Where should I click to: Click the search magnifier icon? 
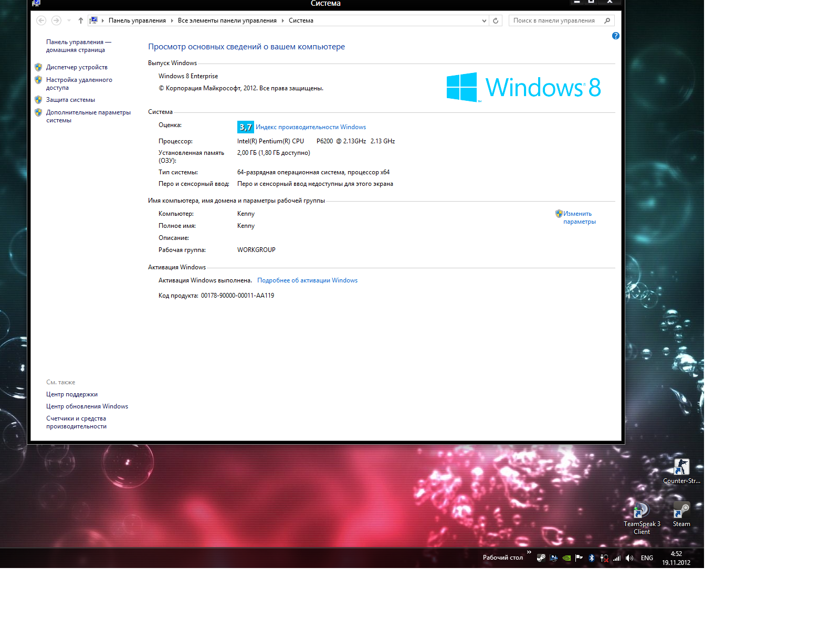coord(607,20)
